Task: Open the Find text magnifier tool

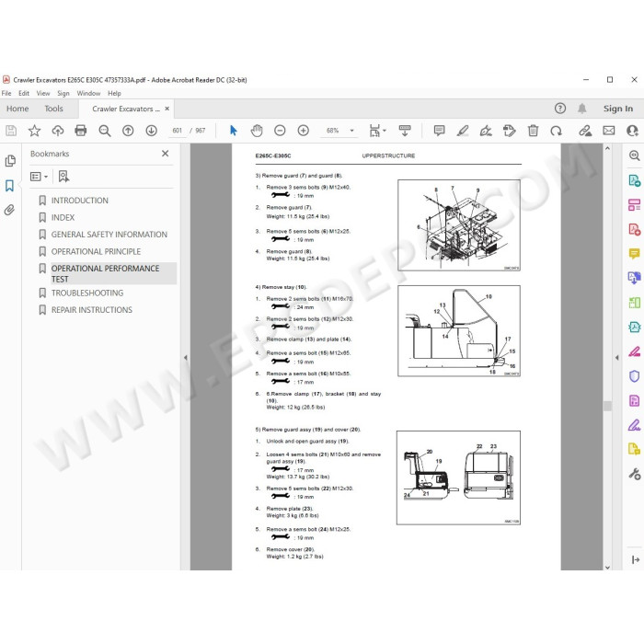Action: click(105, 131)
